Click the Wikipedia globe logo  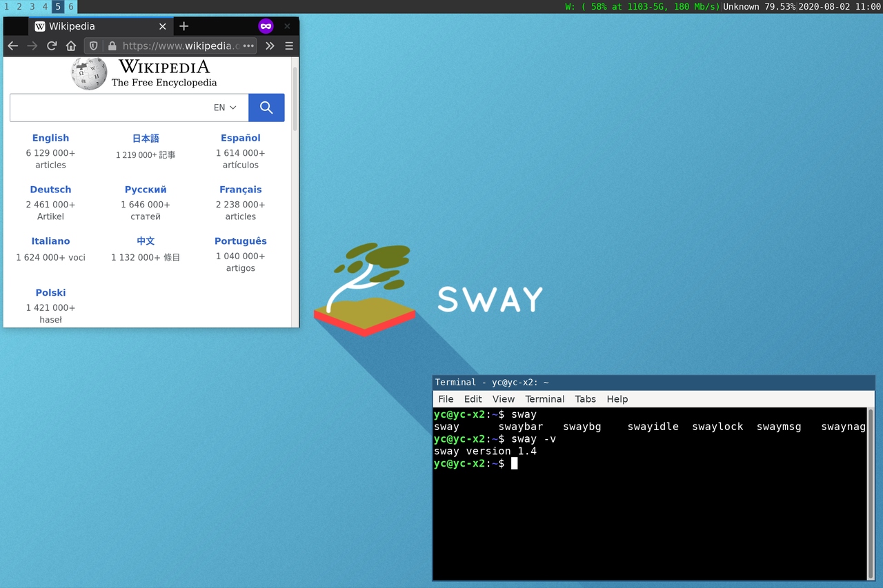(x=89, y=74)
